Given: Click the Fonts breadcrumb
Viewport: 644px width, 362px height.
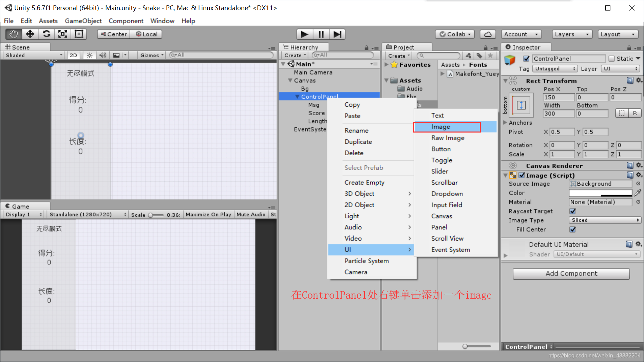Looking at the screenshot, I should point(478,65).
